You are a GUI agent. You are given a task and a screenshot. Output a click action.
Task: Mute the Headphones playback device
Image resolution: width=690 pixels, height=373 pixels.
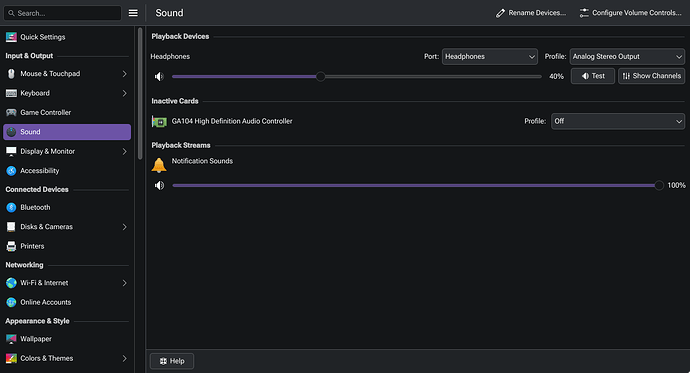(159, 77)
